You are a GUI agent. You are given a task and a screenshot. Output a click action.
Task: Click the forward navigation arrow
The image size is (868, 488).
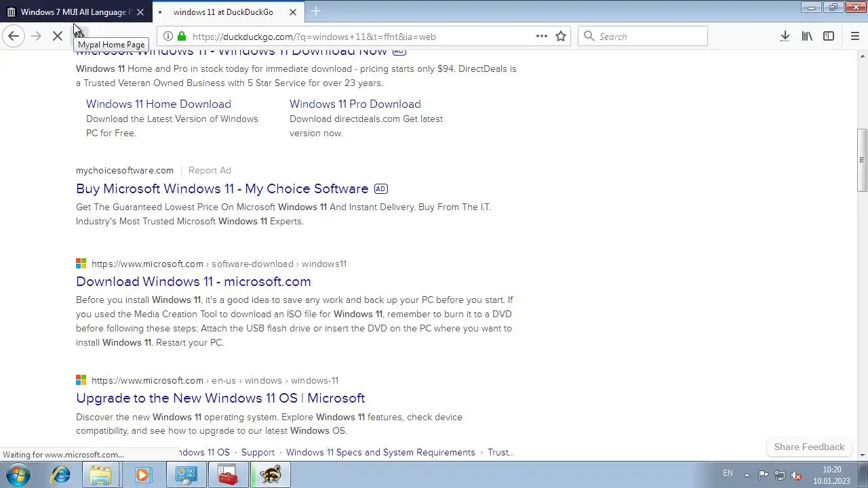tap(36, 36)
